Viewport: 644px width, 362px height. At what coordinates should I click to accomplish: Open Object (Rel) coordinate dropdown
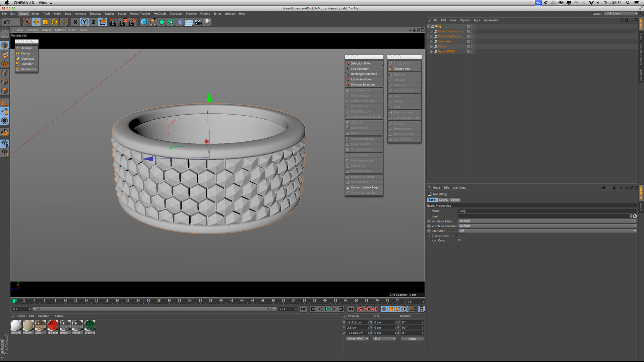(x=358, y=339)
